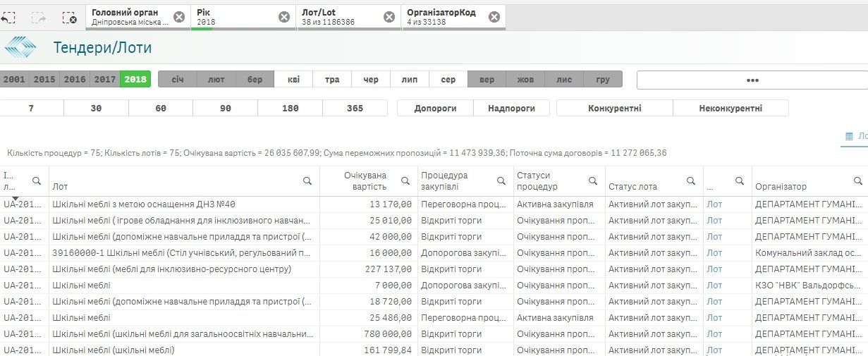Search in the Лот column
This screenshot has height=356, width=868.
point(307,181)
